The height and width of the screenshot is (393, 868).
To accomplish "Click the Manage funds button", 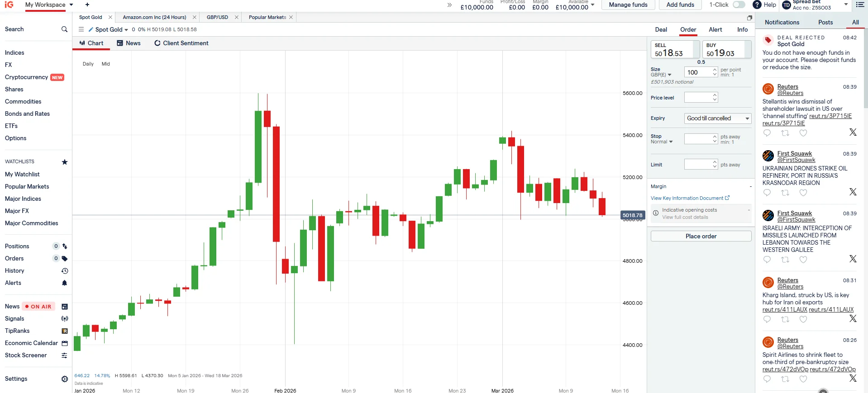I will tap(628, 5).
